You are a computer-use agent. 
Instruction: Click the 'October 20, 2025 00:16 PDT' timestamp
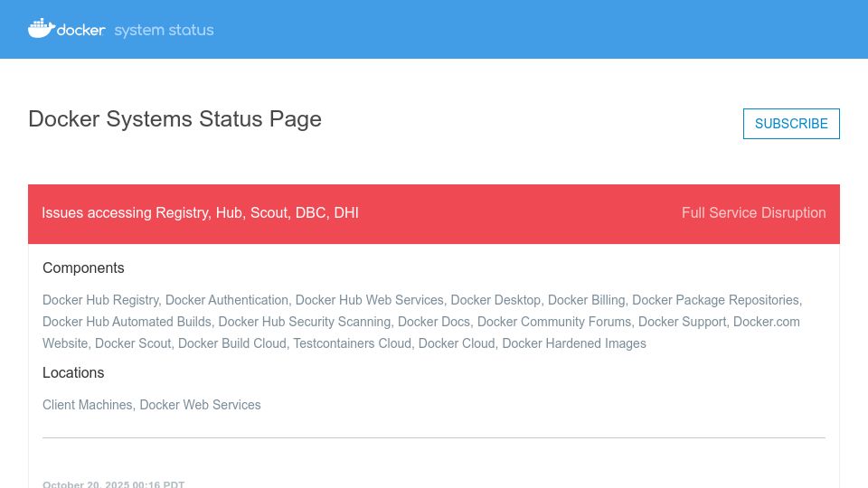114,484
